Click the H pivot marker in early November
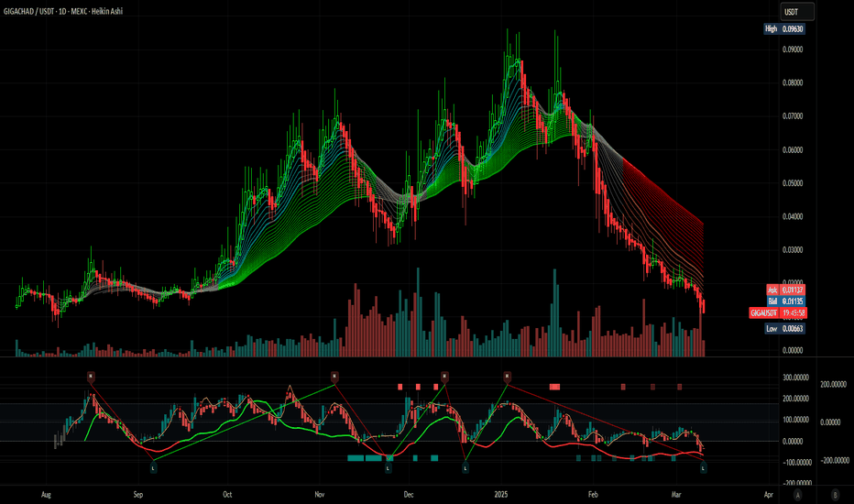Viewport: 854px width, 504px height. (x=334, y=376)
